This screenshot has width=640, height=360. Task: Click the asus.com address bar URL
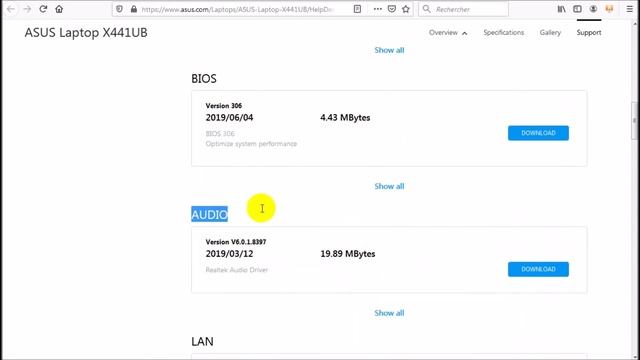click(237, 9)
